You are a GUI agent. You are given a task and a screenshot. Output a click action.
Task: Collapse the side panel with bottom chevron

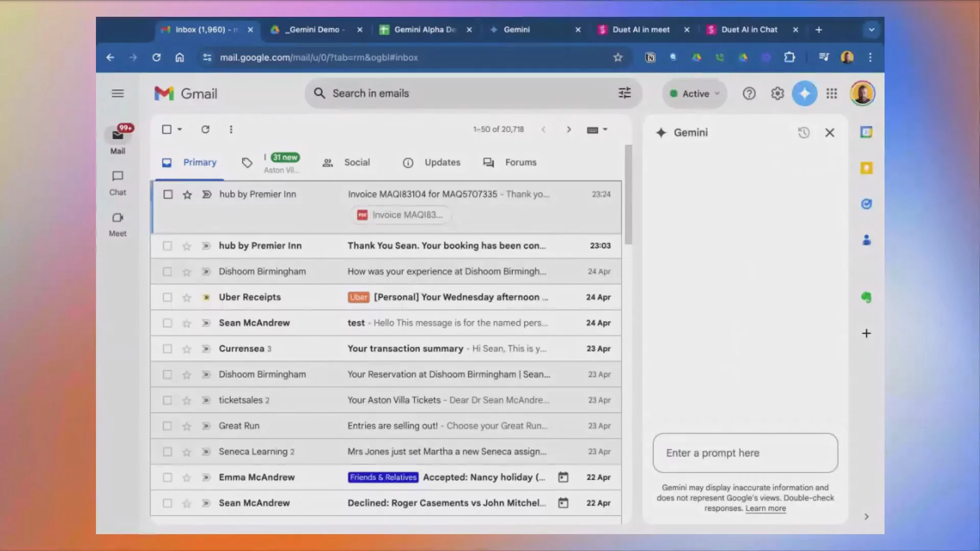[x=866, y=517]
